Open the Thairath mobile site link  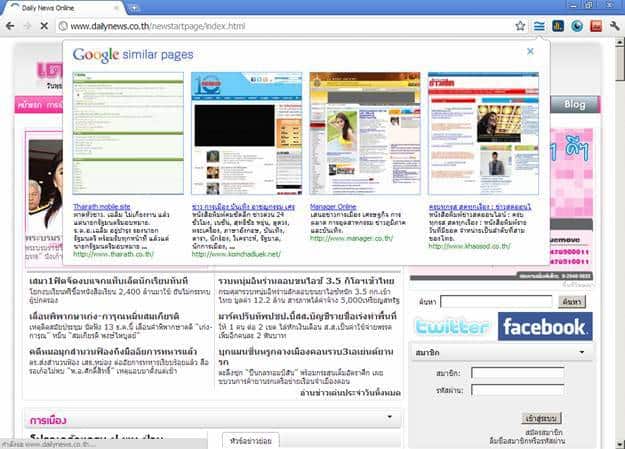pyautogui.click(x=102, y=205)
